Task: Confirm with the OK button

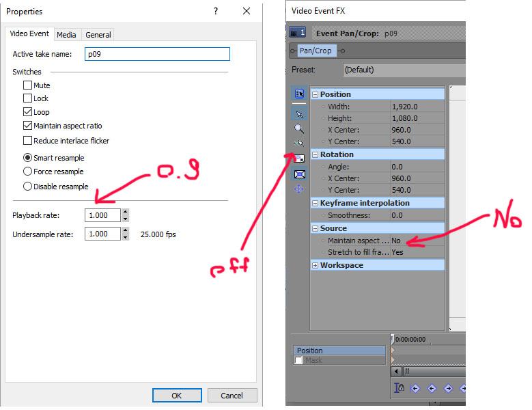Action: click(177, 396)
